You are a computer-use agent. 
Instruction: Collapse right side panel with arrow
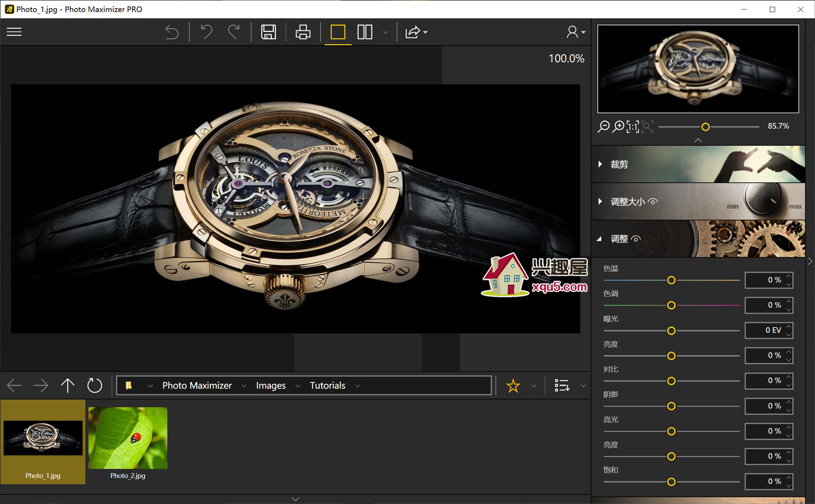[810, 261]
